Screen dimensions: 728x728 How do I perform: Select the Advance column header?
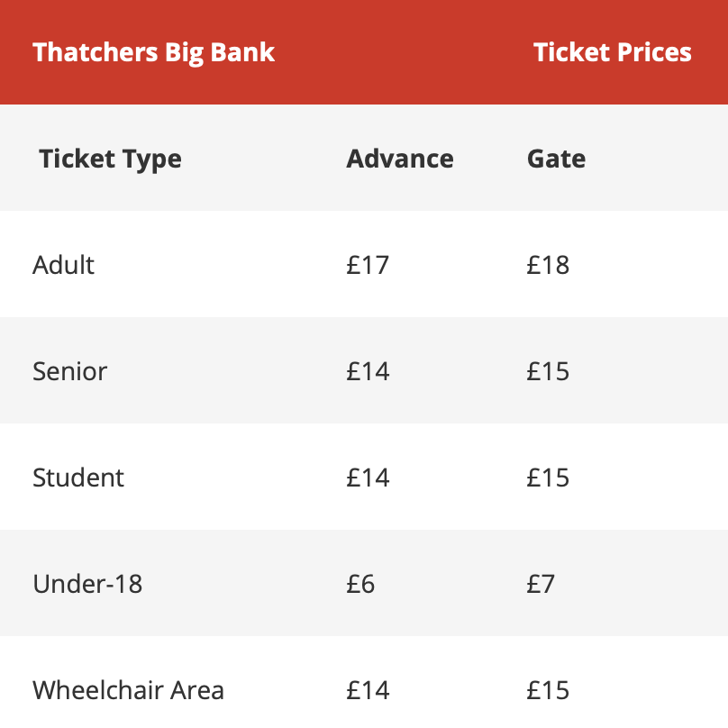point(400,159)
